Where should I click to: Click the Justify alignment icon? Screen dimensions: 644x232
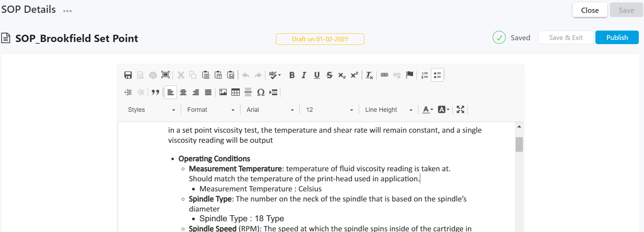[208, 92]
